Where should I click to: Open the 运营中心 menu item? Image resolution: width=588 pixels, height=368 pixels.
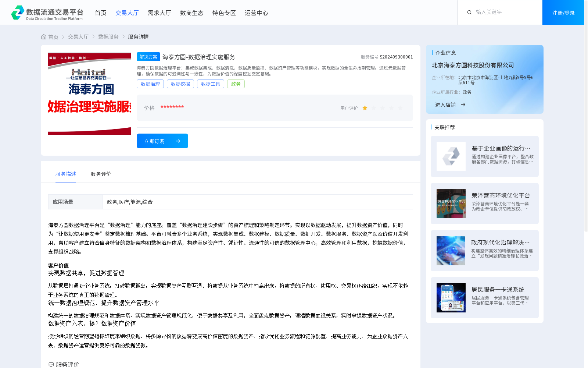(x=257, y=13)
